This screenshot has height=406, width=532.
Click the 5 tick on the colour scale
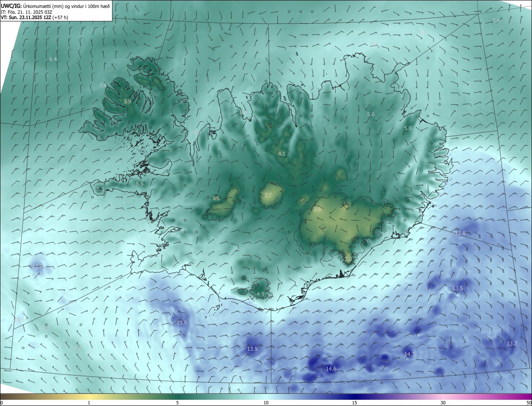(177, 403)
